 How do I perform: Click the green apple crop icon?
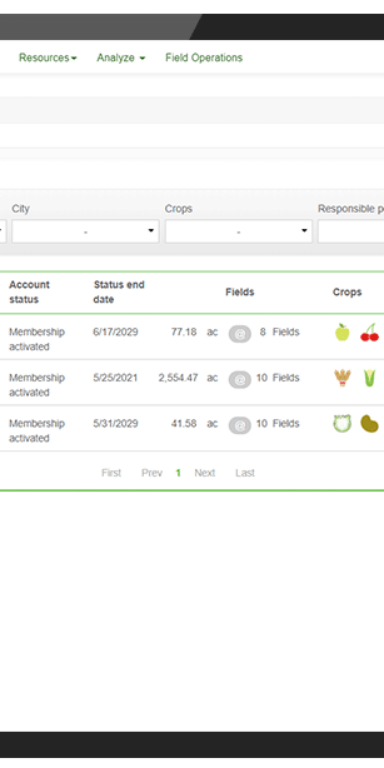click(342, 332)
